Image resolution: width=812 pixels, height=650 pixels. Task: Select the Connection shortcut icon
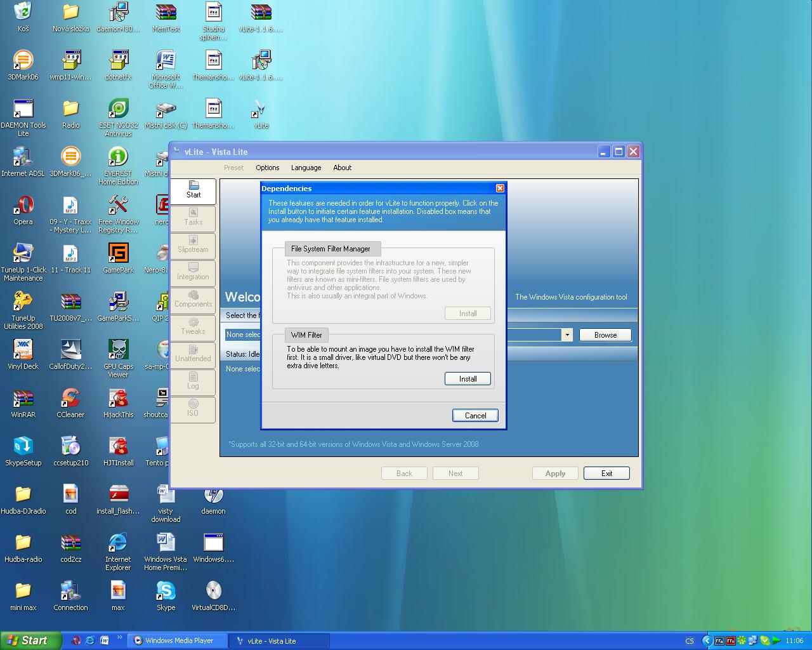click(x=71, y=596)
